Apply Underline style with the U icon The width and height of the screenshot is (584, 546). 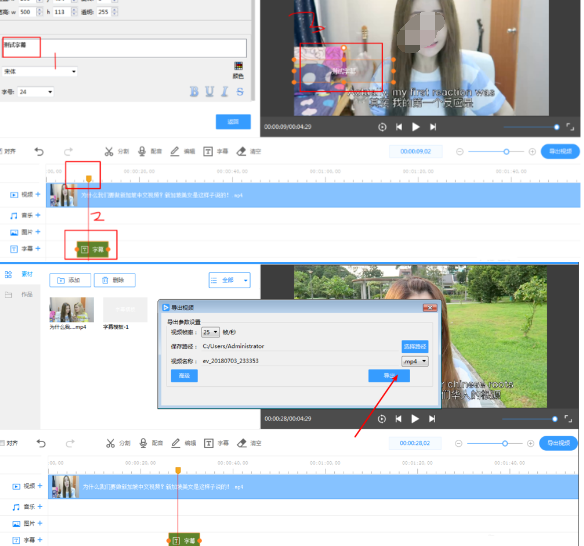coord(210,91)
